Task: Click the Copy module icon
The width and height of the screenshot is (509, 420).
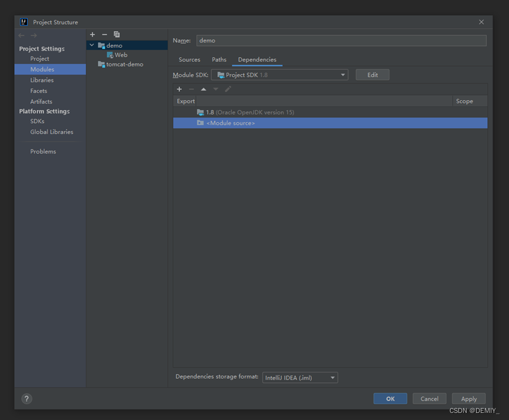Action: tap(117, 34)
